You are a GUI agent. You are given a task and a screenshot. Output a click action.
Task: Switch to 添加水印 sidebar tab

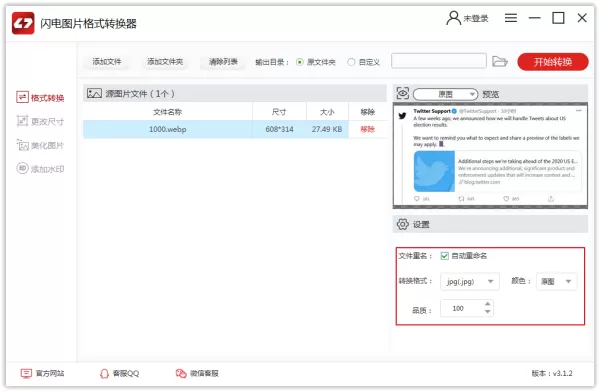click(x=40, y=169)
